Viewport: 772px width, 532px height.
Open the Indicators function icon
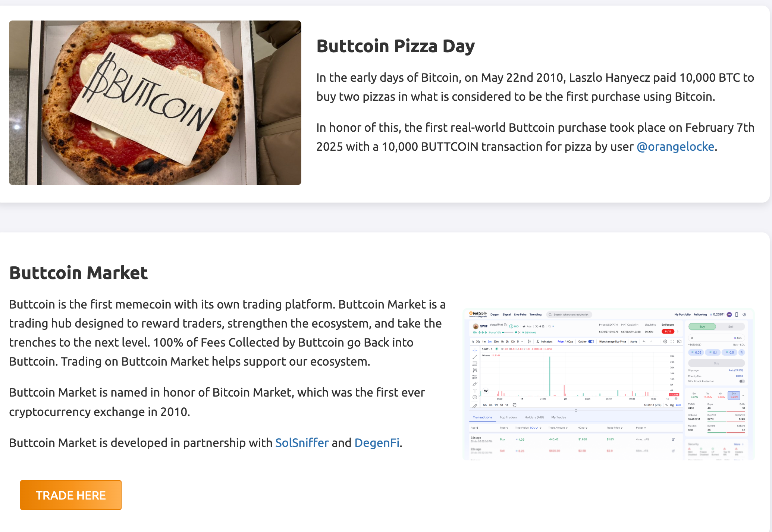[x=537, y=341]
